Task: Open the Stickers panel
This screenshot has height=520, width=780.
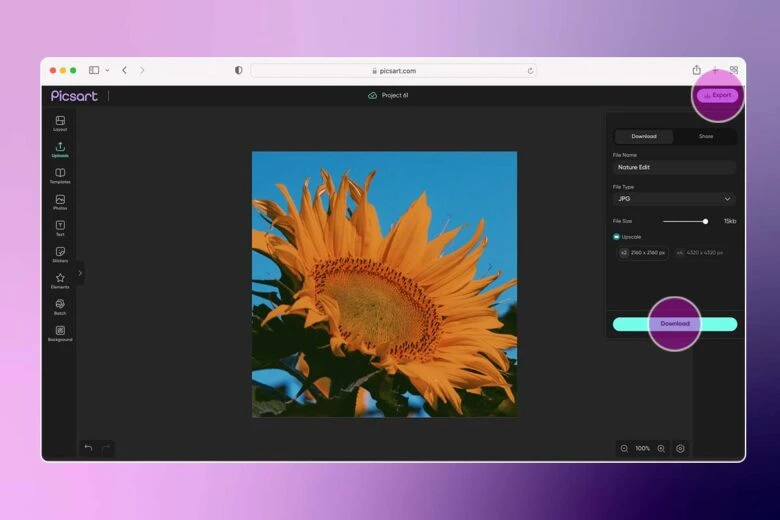Action: tap(60, 253)
